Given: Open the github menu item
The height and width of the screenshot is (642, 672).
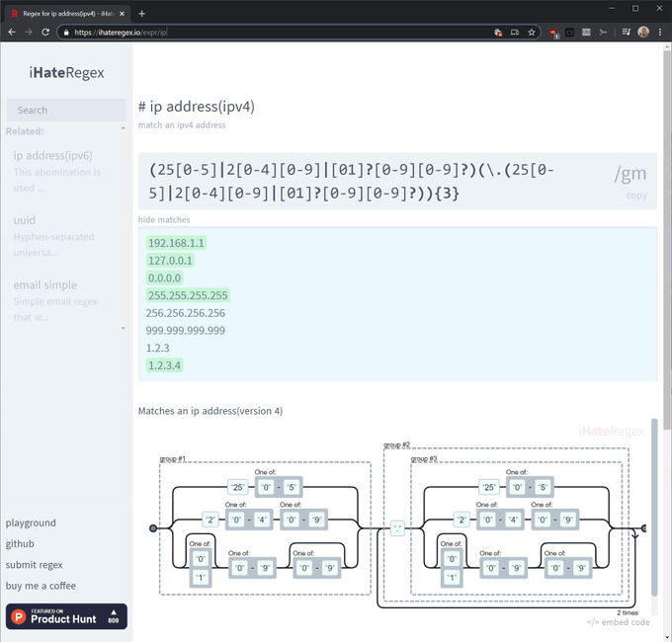Looking at the screenshot, I should coord(20,544).
